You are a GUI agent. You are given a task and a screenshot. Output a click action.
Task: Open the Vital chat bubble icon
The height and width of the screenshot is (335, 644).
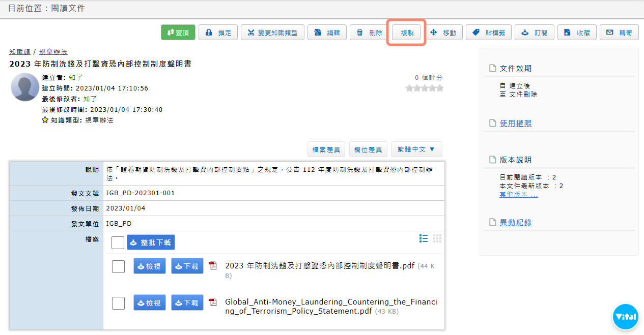[625, 317]
